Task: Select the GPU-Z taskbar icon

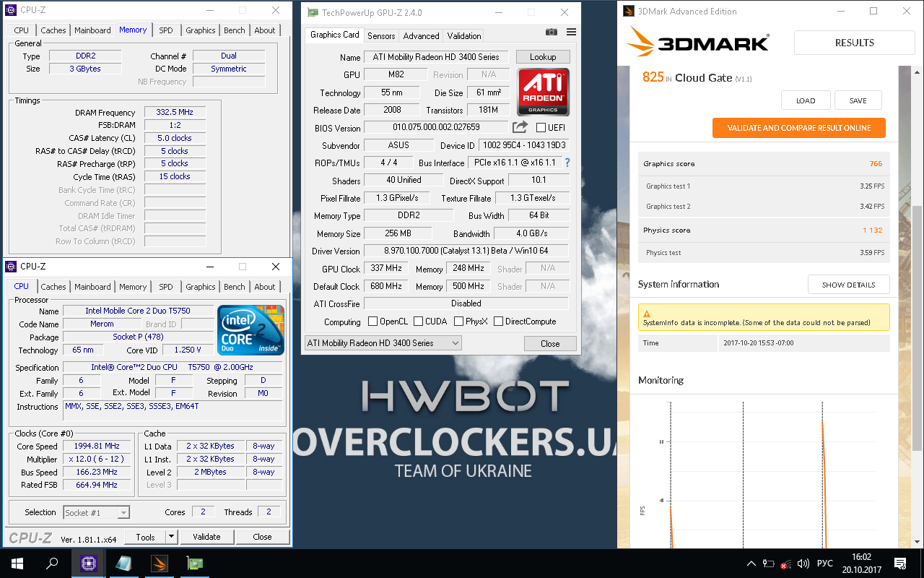Action: (194, 564)
